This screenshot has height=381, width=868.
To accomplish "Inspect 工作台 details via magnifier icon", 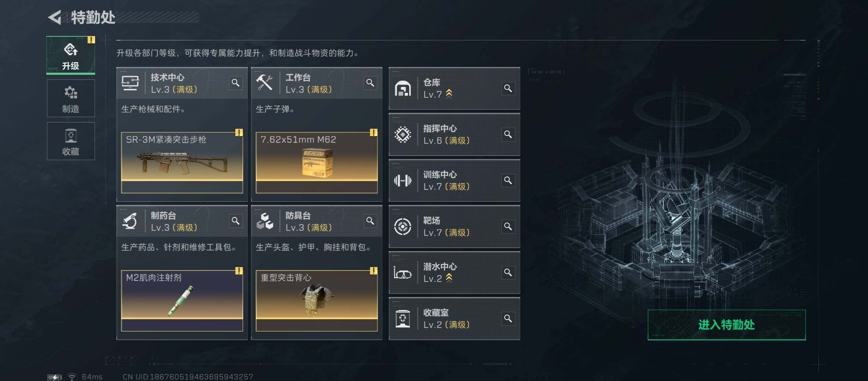I will pos(370,83).
